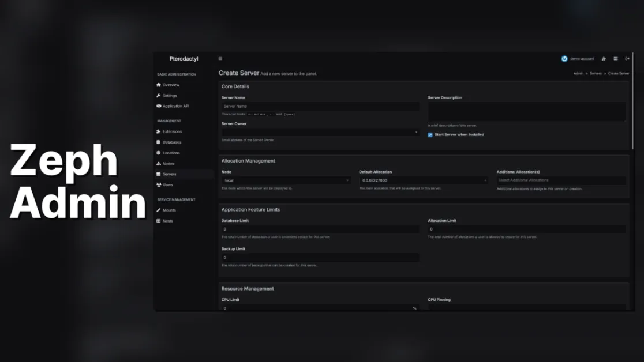Open Databases from the sidebar icon
Image resolution: width=644 pixels, height=362 pixels.
159,142
